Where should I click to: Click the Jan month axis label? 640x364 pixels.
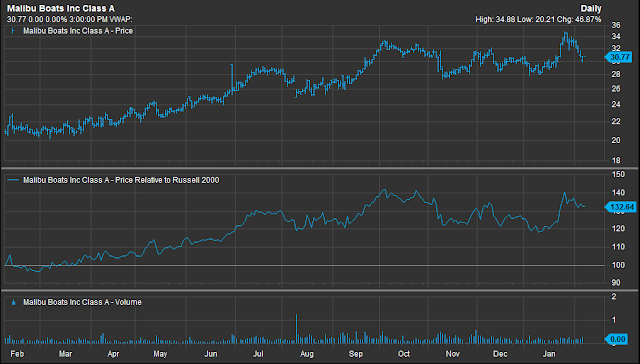[549, 354]
